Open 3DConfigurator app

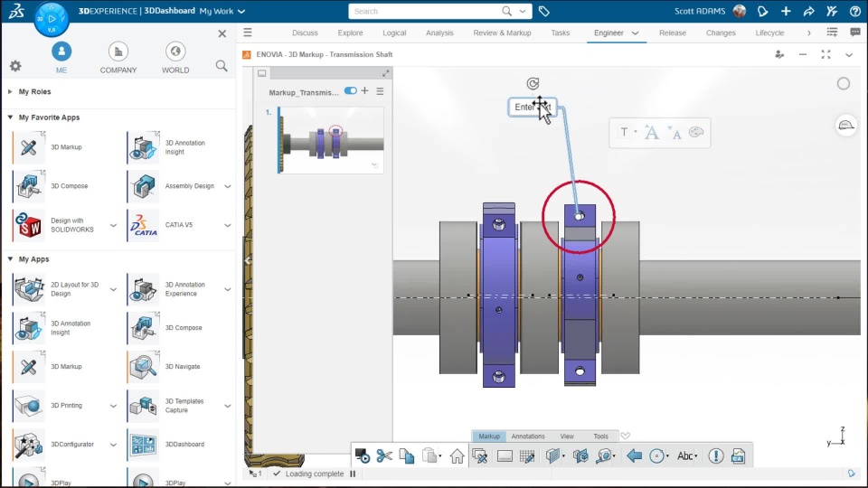(x=29, y=445)
